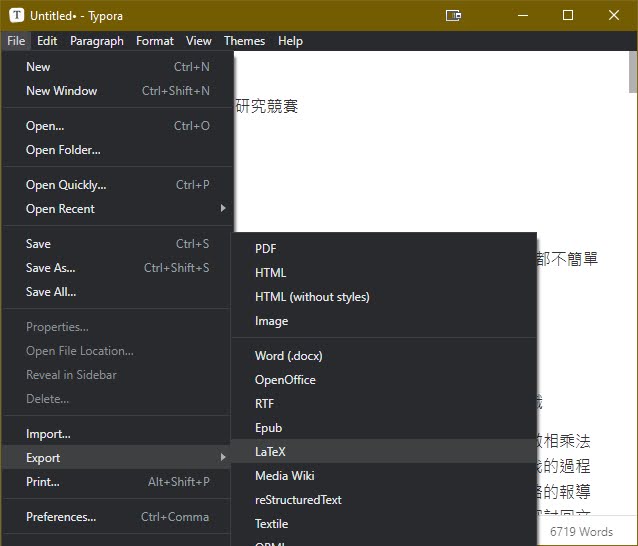Screen dimensions: 638x546
Task: Expand the Open Recent submenu
Action: (x=118, y=209)
